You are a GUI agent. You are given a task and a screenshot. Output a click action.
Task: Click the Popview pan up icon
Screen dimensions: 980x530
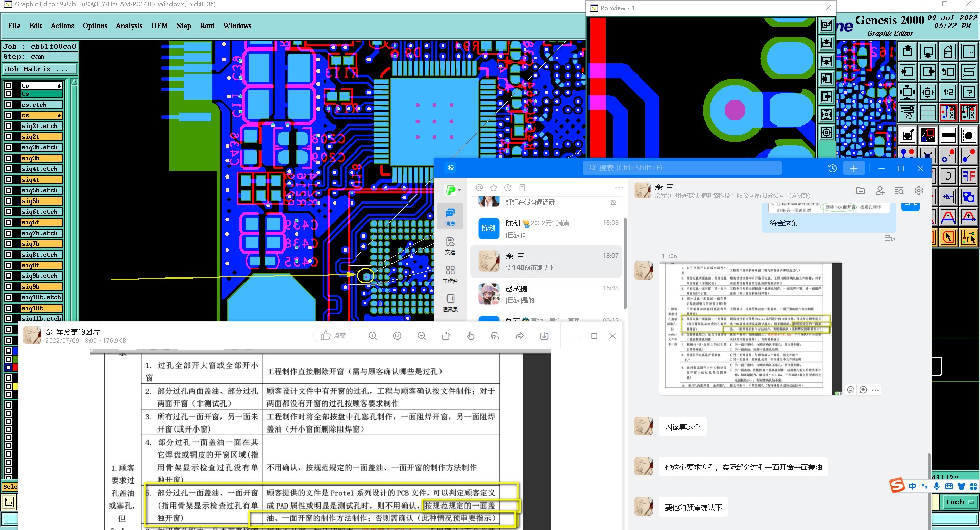(x=826, y=43)
